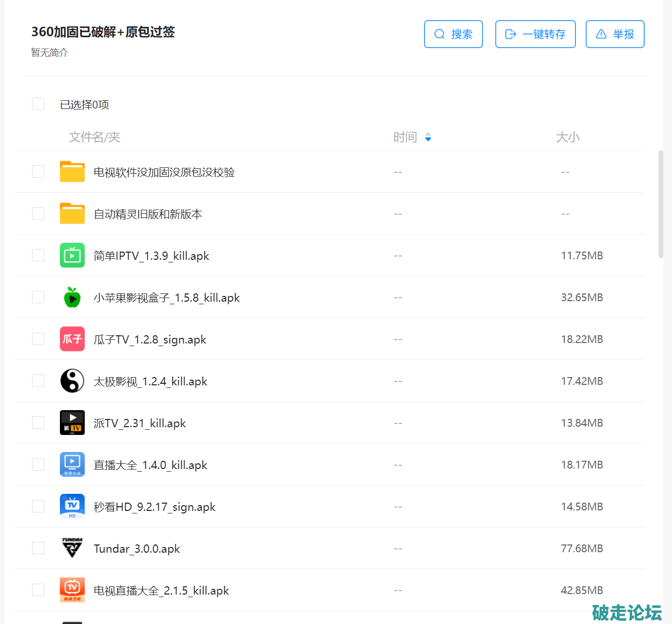The height and width of the screenshot is (624, 672).
Task: Open the 自动精灵旧版和新版本 folder
Action: pyautogui.click(x=148, y=214)
